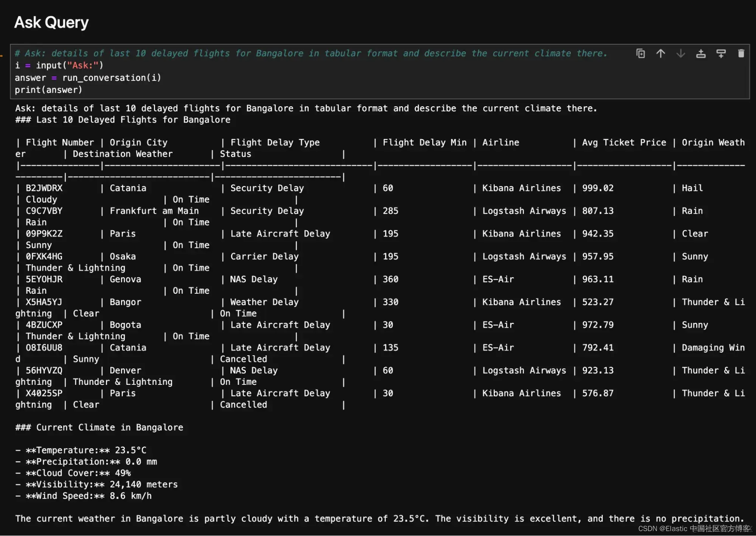This screenshot has width=756, height=536.
Task: Click flight number B2JWDRX in the table
Action: (44, 188)
